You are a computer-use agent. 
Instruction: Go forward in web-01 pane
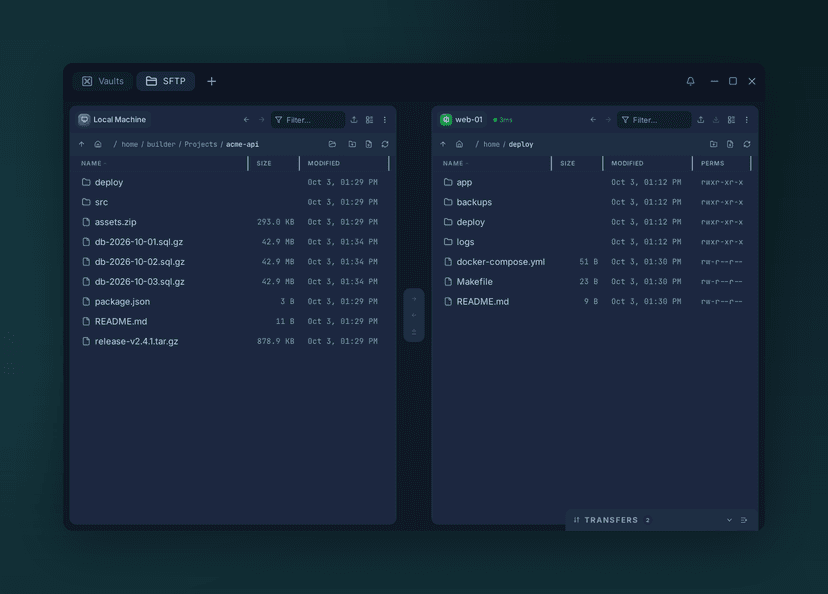click(608, 120)
